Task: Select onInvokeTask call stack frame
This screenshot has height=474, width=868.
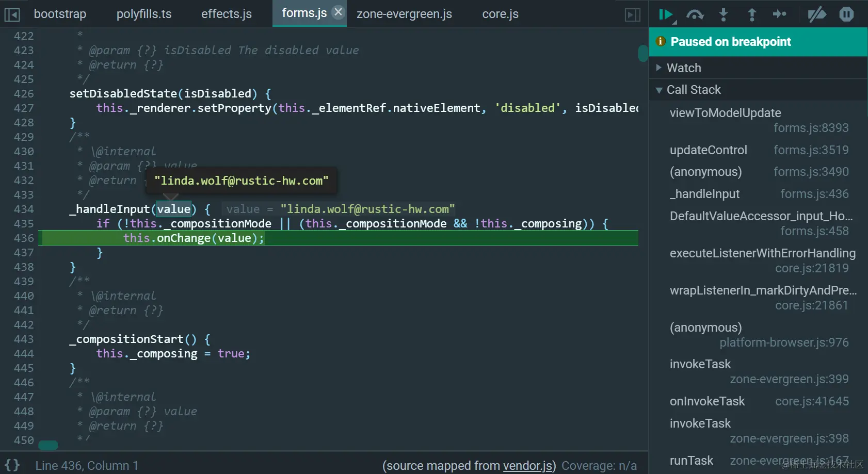Action: [758, 401]
